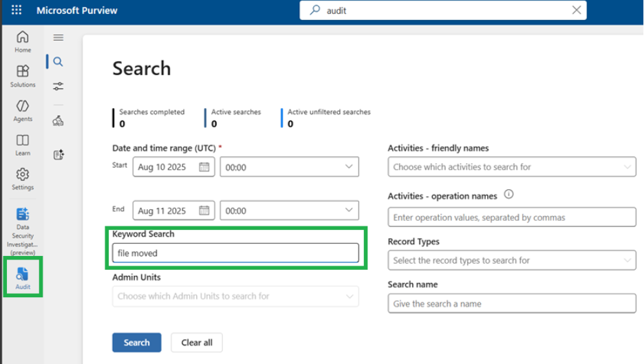Open the sliders policies icon

click(58, 86)
